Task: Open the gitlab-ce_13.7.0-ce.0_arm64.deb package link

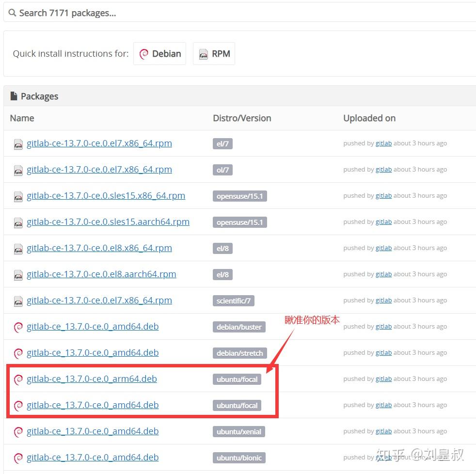Action: 92,379
